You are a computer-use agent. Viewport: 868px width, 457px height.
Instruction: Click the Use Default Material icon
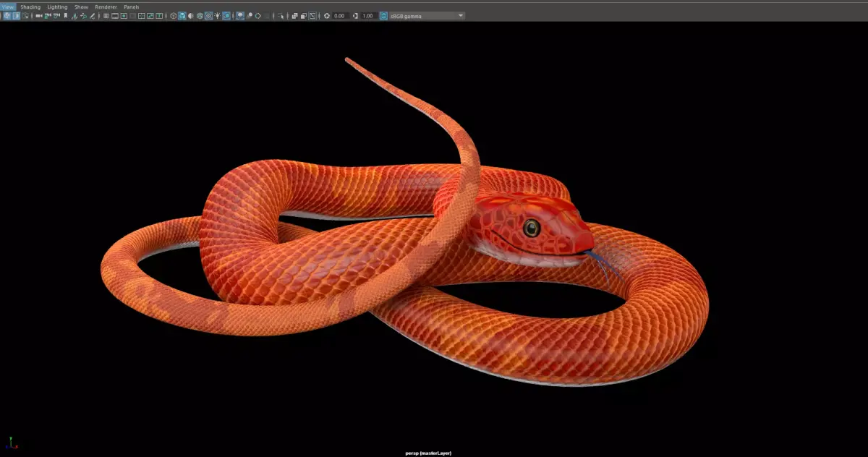[190, 16]
